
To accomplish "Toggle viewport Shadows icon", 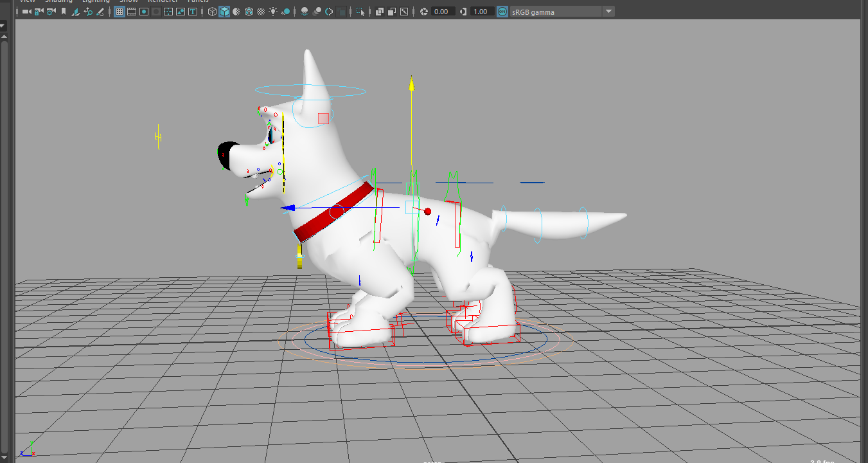I will pyautogui.click(x=286, y=12).
